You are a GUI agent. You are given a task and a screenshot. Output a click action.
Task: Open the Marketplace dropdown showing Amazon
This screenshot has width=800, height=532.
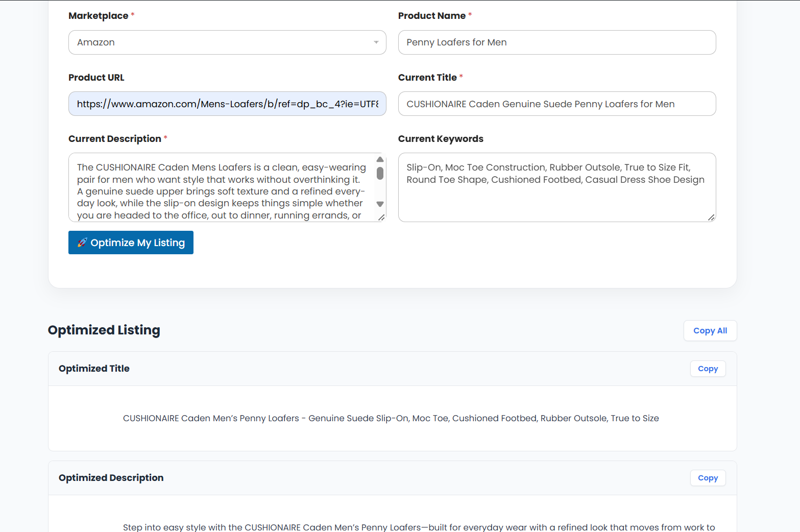[x=227, y=42]
